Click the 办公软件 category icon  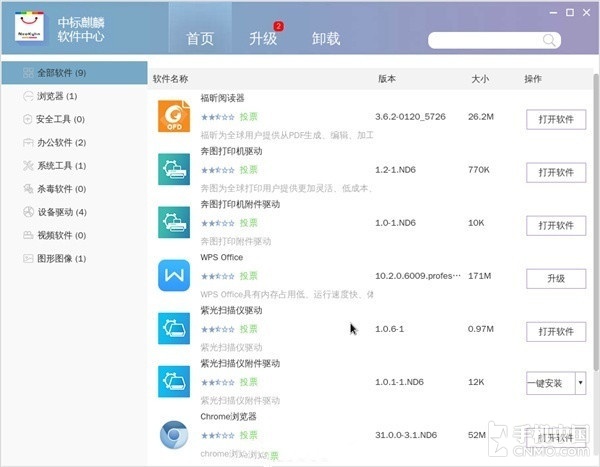coord(28,143)
